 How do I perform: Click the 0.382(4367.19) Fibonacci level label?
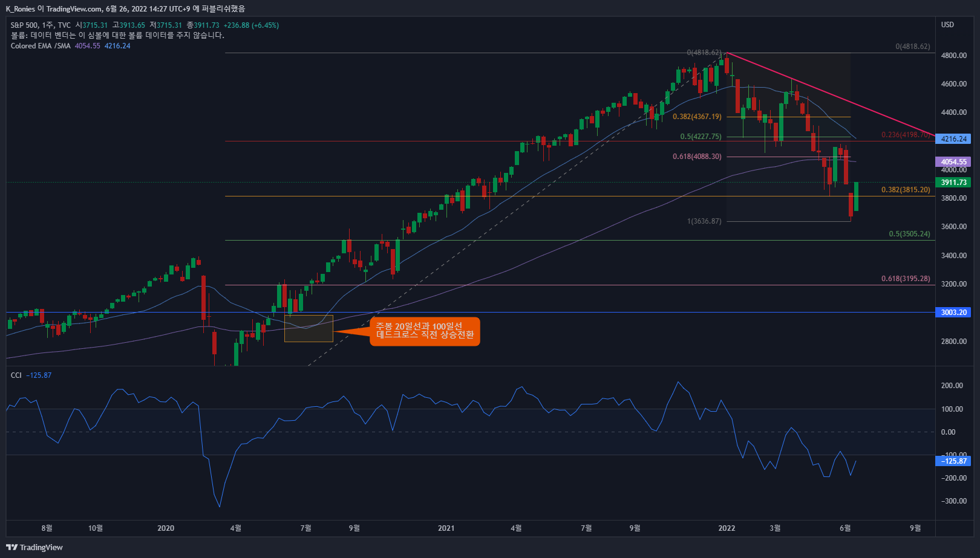pos(697,117)
